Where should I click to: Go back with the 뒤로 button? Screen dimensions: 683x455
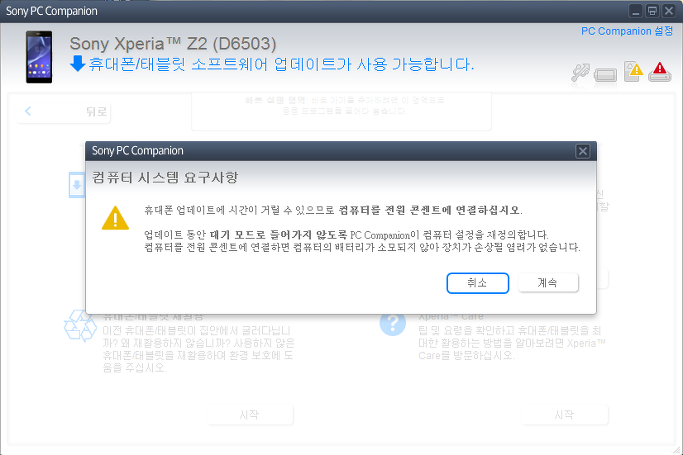(64, 112)
